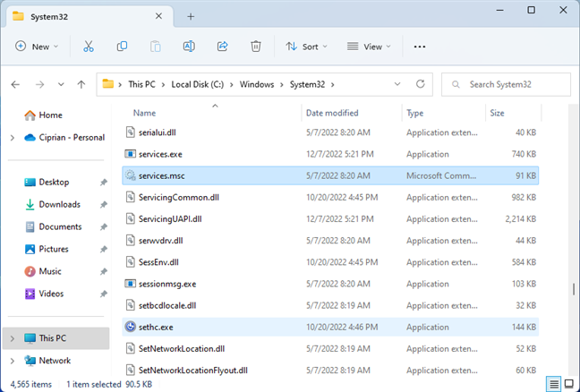The height and width of the screenshot is (392, 580).
Task: Close the System32 tab
Action: (x=158, y=16)
